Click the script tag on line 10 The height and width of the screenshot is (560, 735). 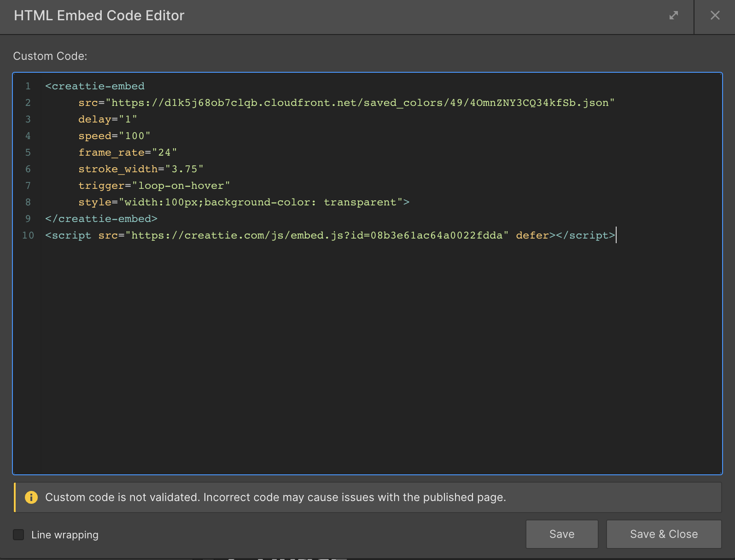[330, 235]
